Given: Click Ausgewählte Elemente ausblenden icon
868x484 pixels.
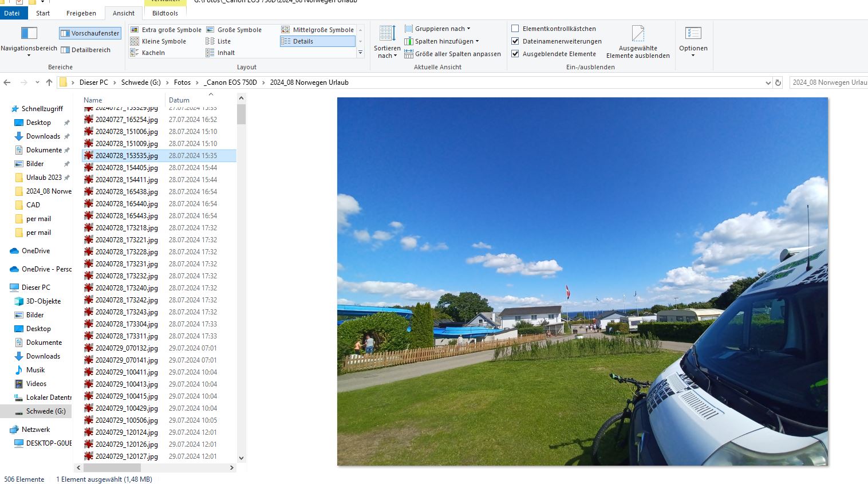Looking at the screenshot, I should pos(638,34).
